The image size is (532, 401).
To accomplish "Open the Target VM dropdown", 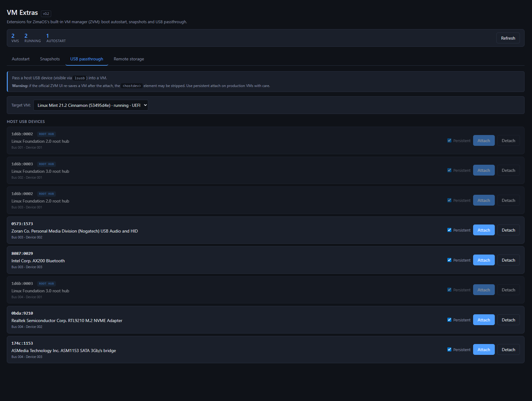I will click(x=91, y=105).
